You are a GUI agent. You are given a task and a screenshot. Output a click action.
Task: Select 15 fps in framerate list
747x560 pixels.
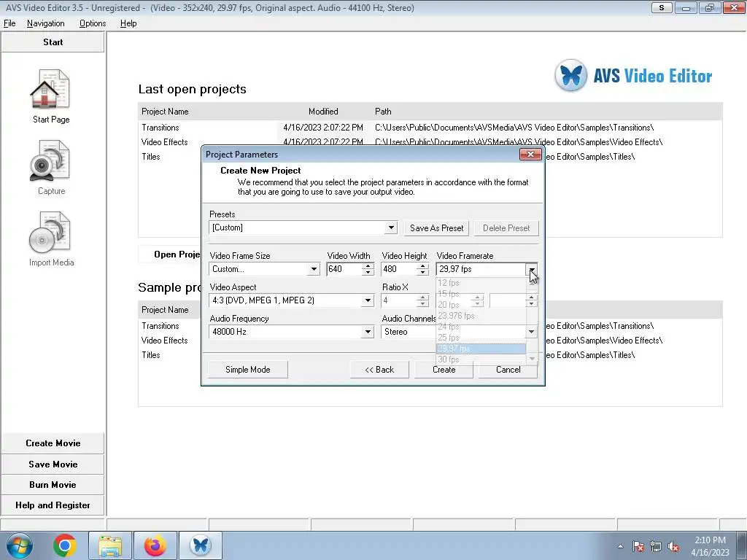click(x=481, y=294)
